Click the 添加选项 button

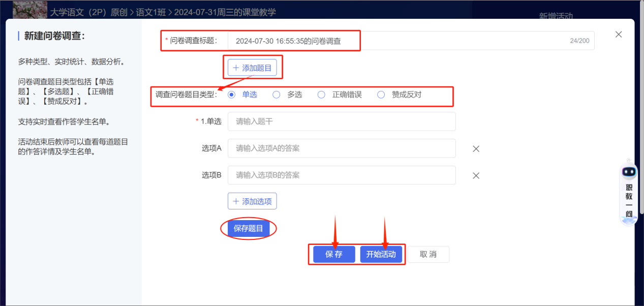(x=252, y=201)
